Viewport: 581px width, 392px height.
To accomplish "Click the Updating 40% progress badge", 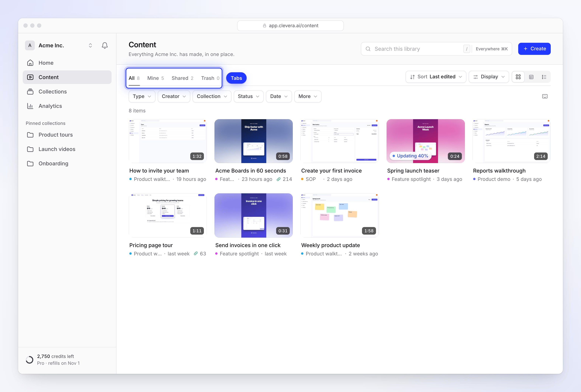I will tap(410, 156).
